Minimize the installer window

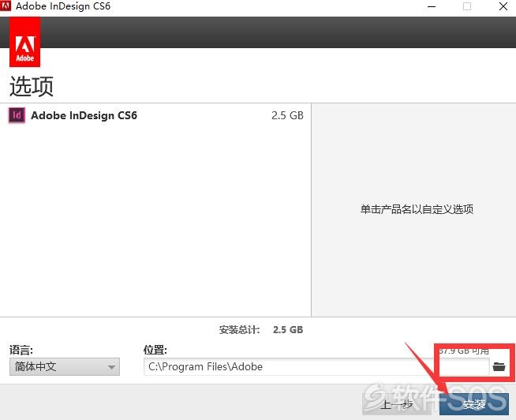[432, 6]
